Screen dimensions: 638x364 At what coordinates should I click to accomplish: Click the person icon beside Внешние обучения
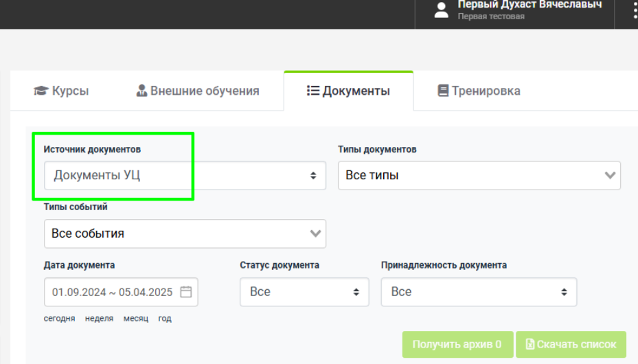[x=141, y=90]
